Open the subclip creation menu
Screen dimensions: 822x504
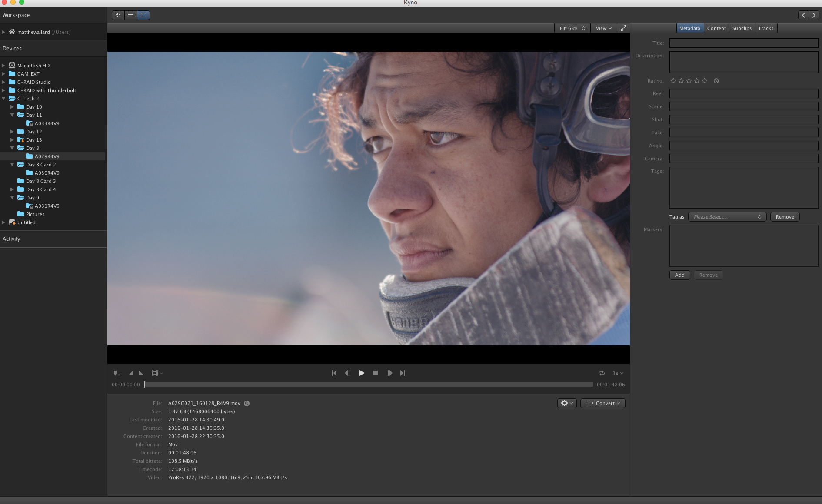[x=156, y=373]
